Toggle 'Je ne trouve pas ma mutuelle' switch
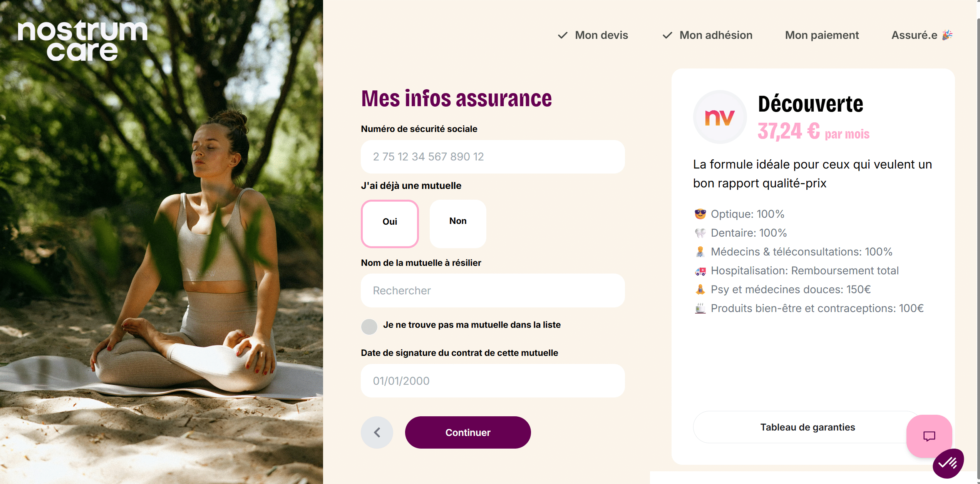980x484 pixels. [369, 327]
